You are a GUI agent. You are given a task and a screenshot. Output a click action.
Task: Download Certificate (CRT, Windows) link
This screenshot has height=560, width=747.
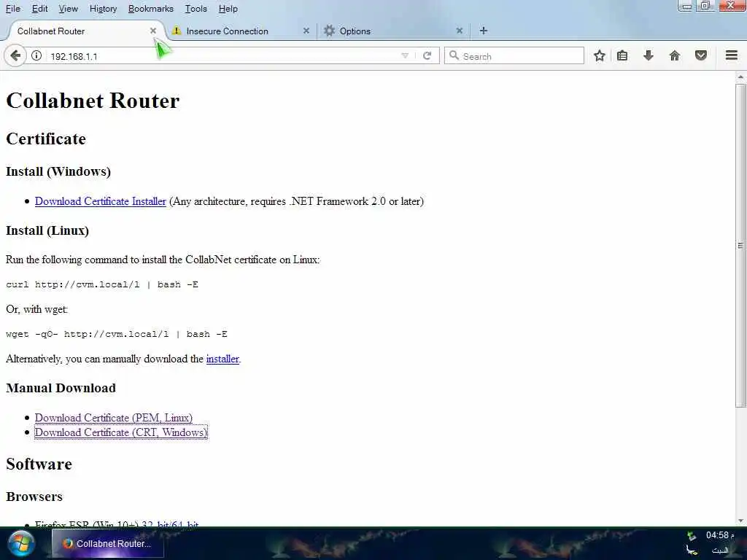(x=121, y=432)
